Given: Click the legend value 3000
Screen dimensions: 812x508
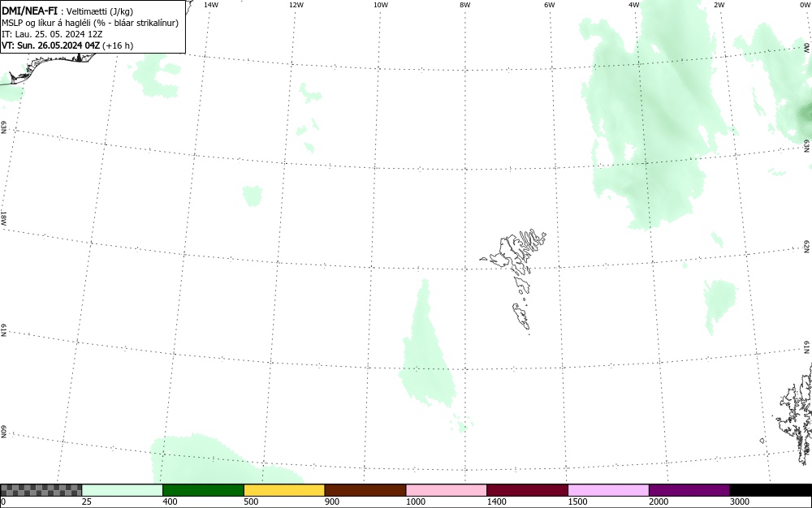Looking at the screenshot, I should click(740, 502).
